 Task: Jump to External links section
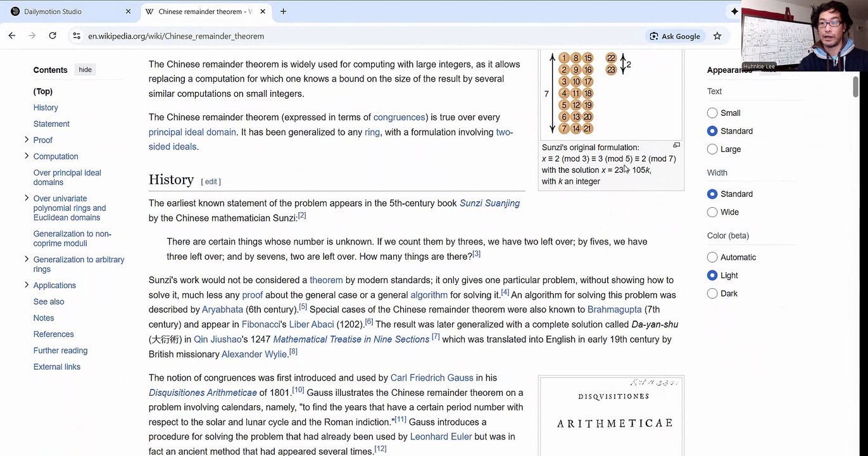pyautogui.click(x=57, y=367)
